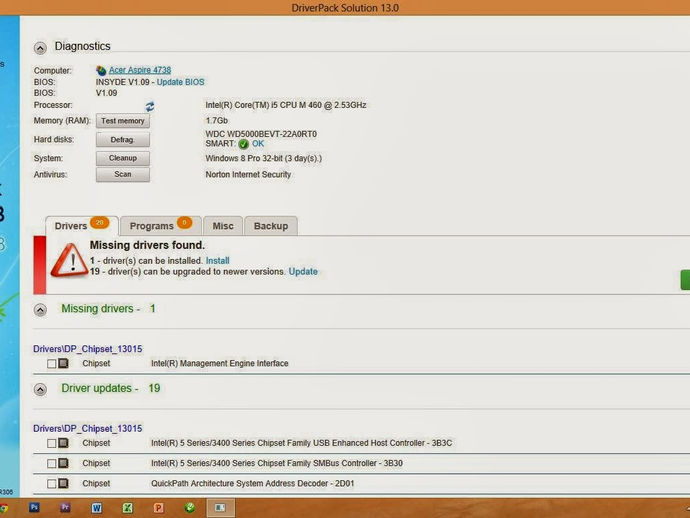Click chip icon beside Management Engine Interface
The width and height of the screenshot is (690, 518).
tap(63, 363)
